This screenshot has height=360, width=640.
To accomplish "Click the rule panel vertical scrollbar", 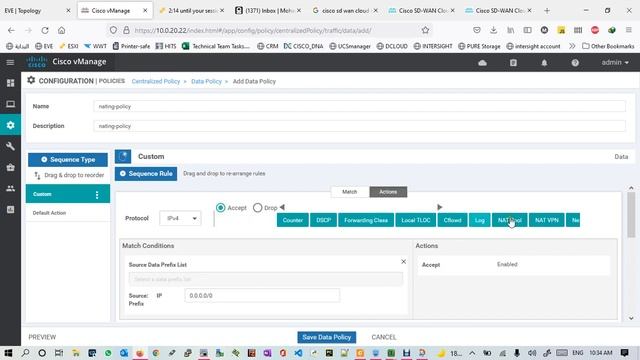I will click(x=631, y=215).
